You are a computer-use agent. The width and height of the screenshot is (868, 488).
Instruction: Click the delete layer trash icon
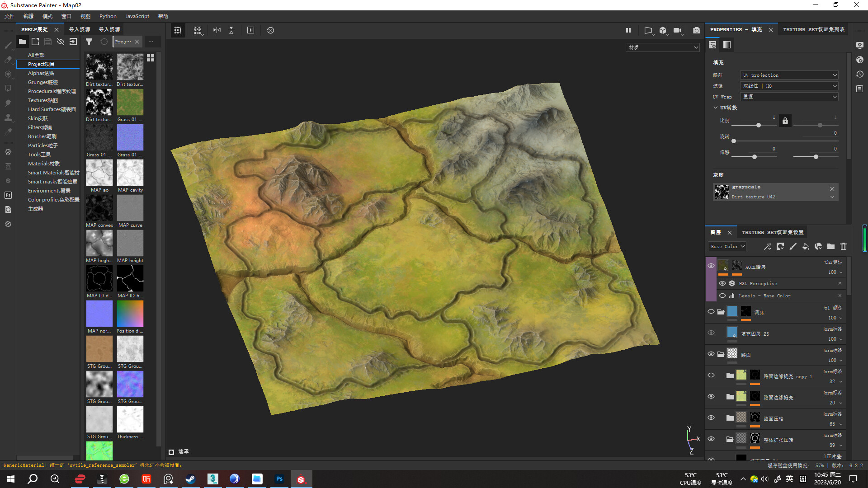tap(844, 246)
